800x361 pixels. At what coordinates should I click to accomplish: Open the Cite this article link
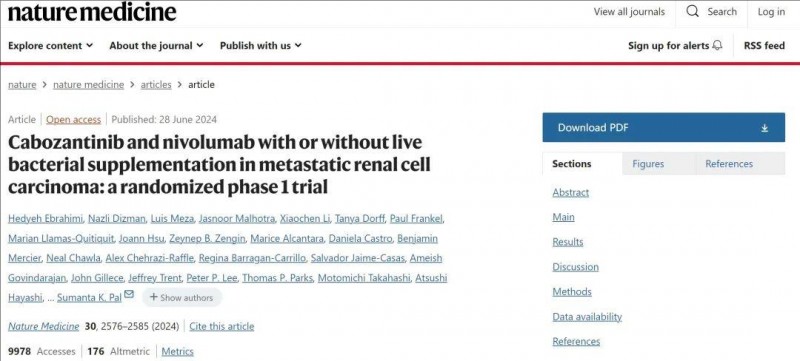tap(221, 326)
